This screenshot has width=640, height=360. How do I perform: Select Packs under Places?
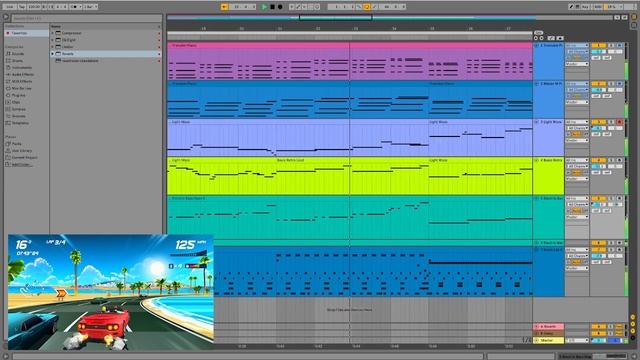[x=16, y=144]
